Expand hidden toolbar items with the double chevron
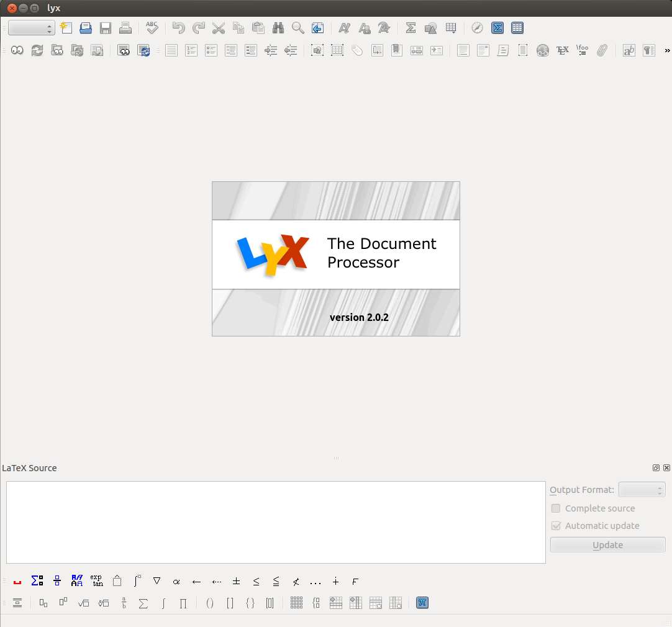The width and height of the screenshot is (672, 627). (x=667, y=50)
